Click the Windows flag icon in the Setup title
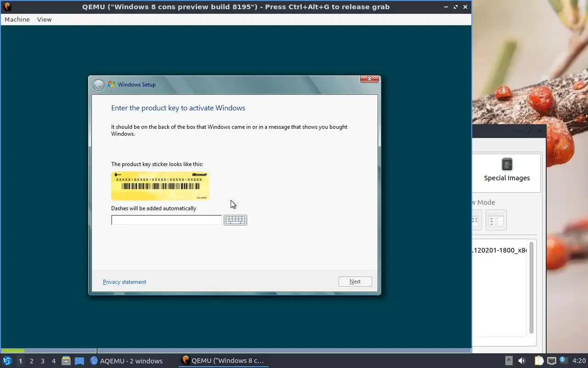 coord(111,85)
